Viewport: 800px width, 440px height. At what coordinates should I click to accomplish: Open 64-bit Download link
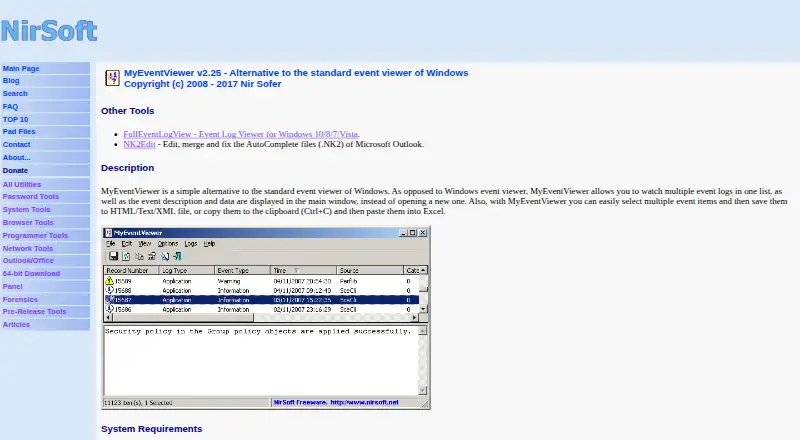[31, 274]
